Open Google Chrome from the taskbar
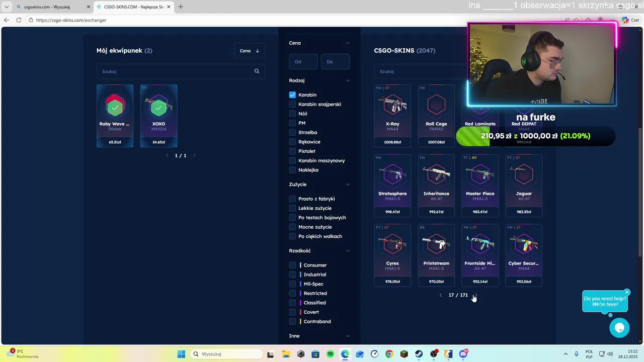Screen dimensions: 644x362 389,354
